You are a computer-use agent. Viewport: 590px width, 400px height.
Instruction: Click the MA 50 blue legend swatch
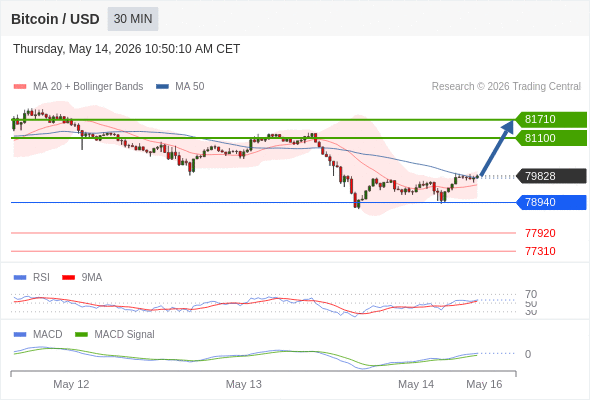162,87
